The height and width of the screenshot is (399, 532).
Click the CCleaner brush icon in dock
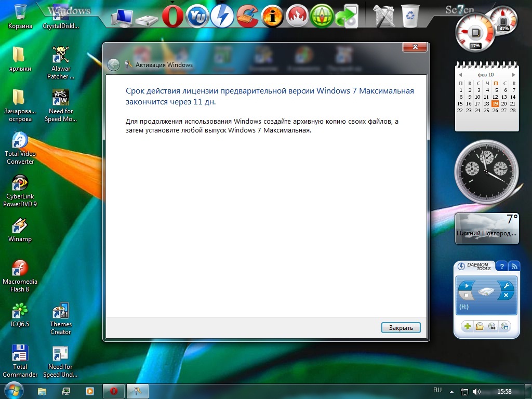(247, 16)
